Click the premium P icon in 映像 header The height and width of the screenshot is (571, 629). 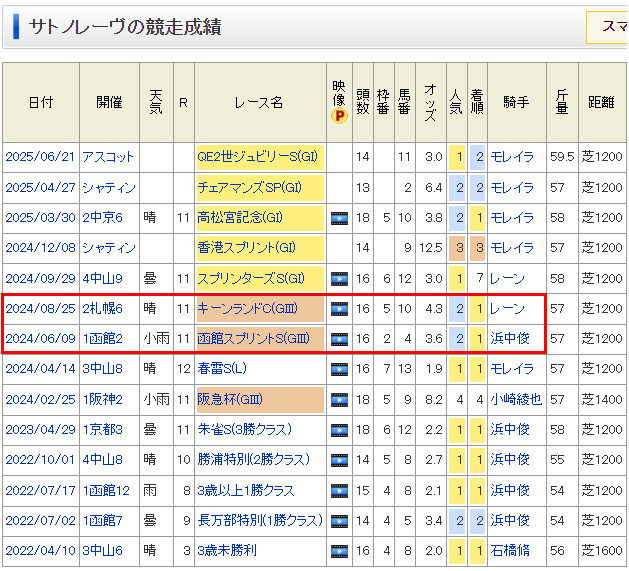(x=339, y=116)
